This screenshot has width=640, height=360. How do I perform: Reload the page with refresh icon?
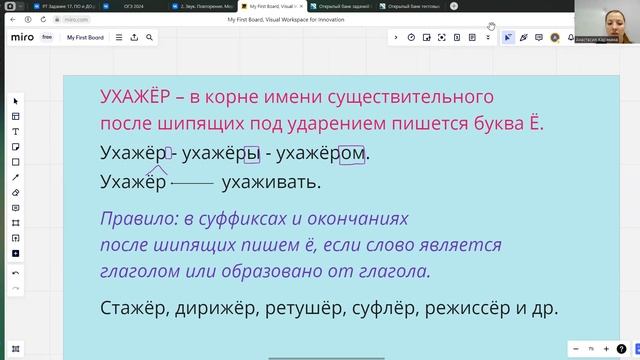point(43,20)
